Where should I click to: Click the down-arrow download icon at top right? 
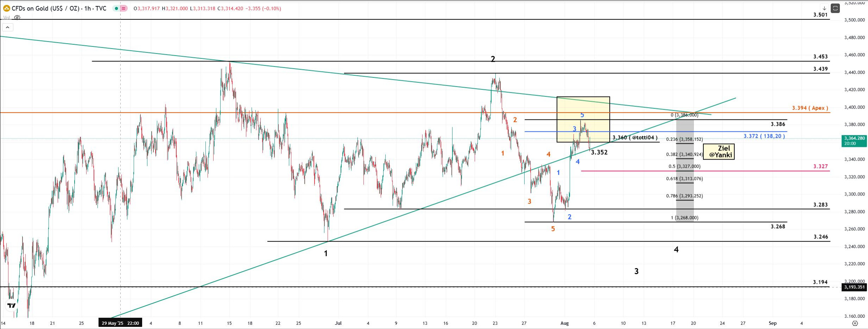(x=824, y=8)
